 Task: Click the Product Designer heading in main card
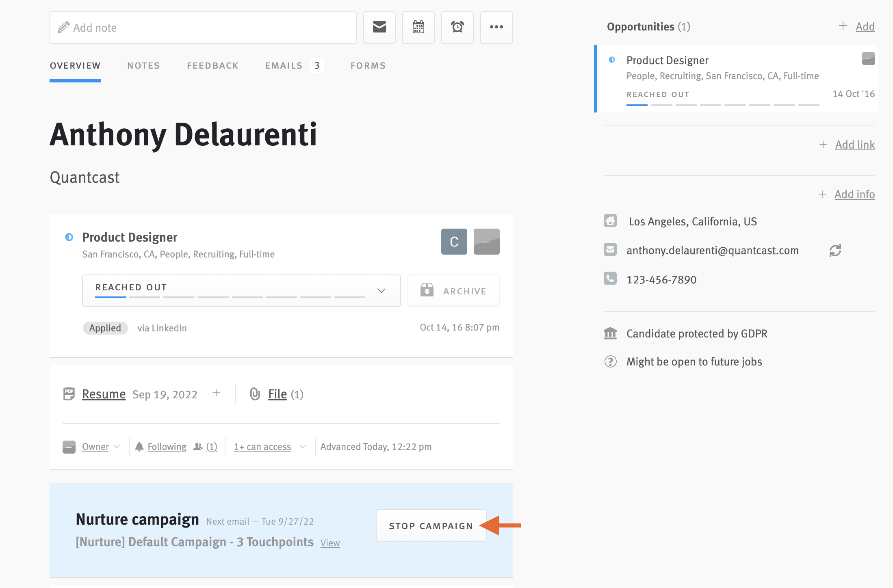pyautogui.click(x=130, y=237)
